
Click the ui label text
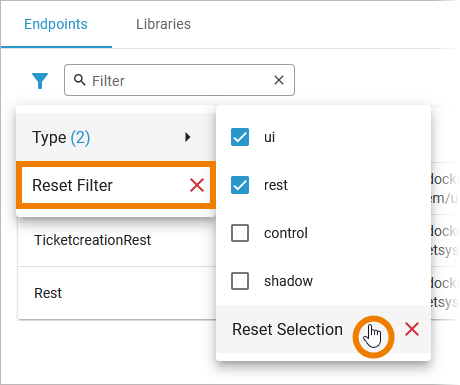[269, 137]
